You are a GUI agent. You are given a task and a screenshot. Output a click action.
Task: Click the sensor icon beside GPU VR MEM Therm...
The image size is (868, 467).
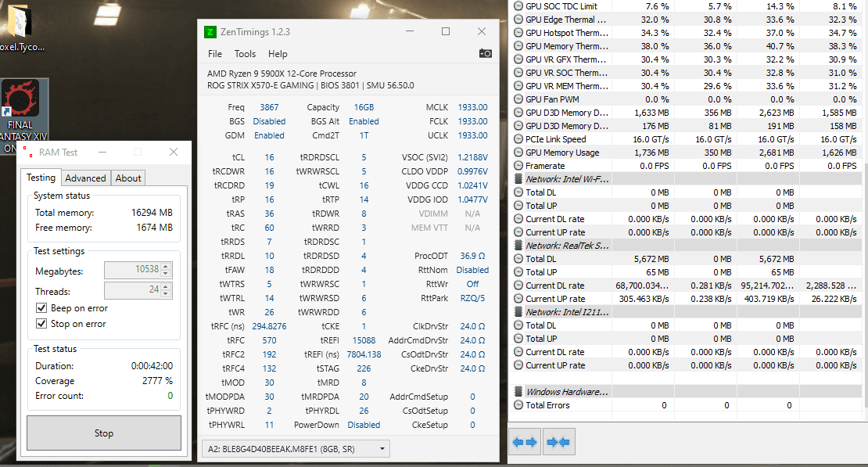(x=518, y=86)
